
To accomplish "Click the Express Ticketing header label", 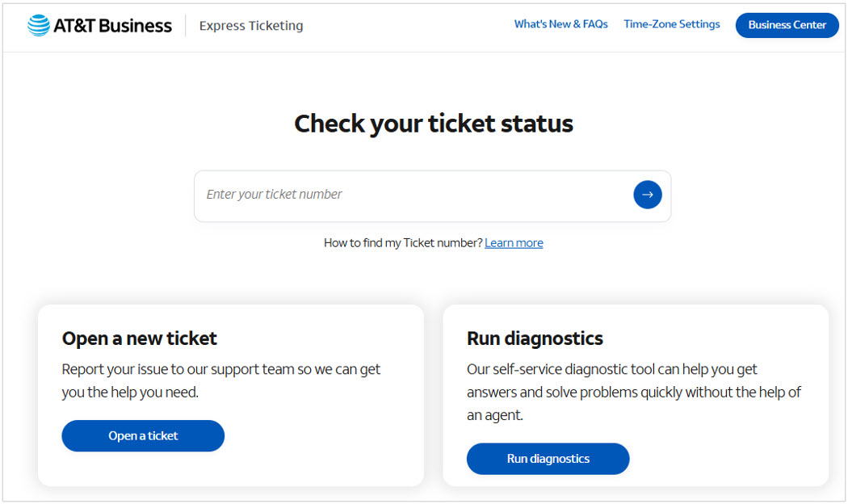I will point(251,25).
